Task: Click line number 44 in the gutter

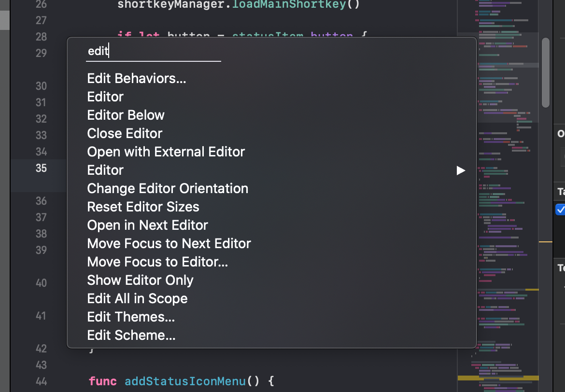Action: [42, 381]
